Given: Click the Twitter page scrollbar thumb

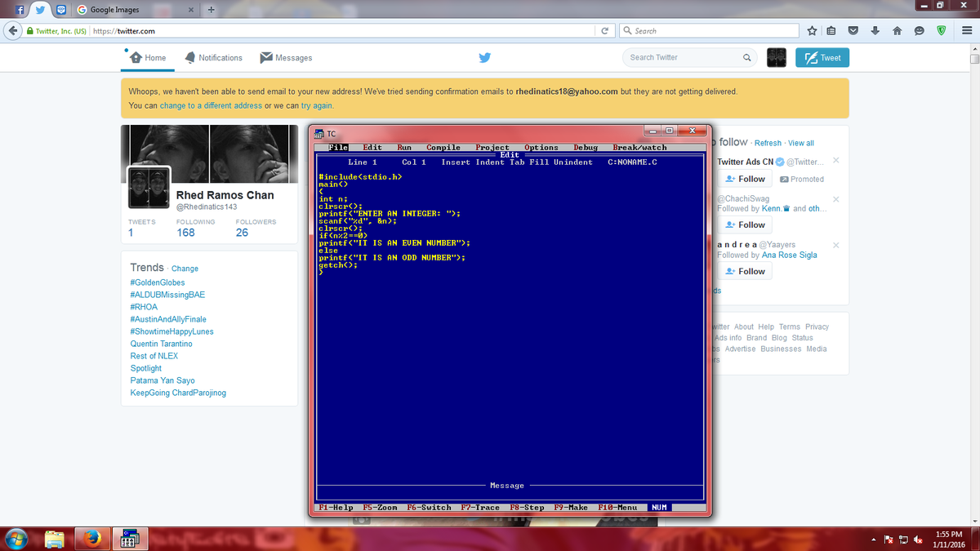Looking at the screenshot, I should click(974, 59).
